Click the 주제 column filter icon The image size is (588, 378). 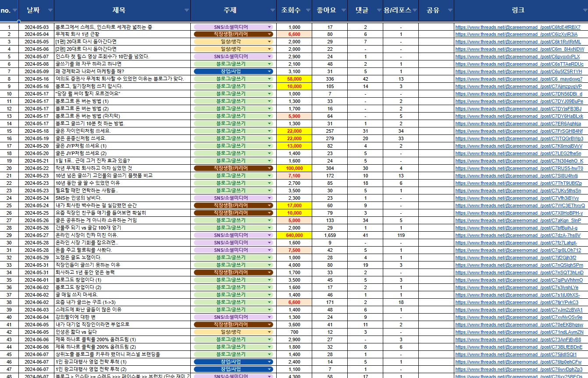[272, 10]
